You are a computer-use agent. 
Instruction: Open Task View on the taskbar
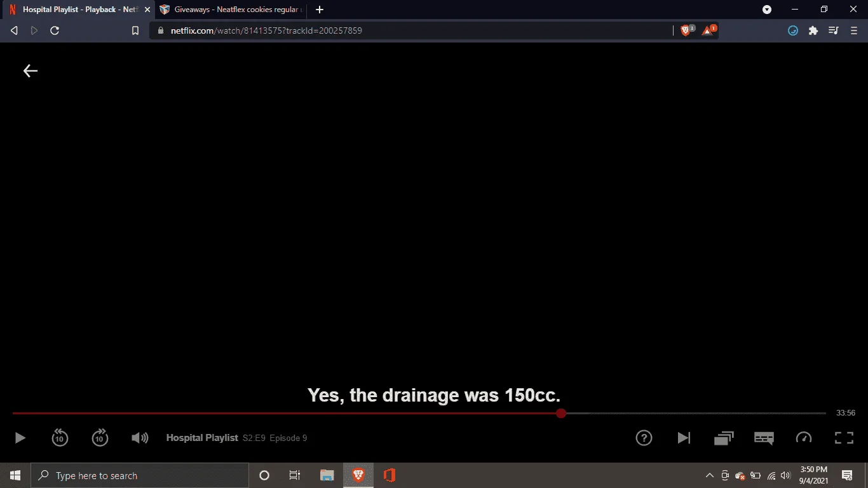[x=295, y=475]
